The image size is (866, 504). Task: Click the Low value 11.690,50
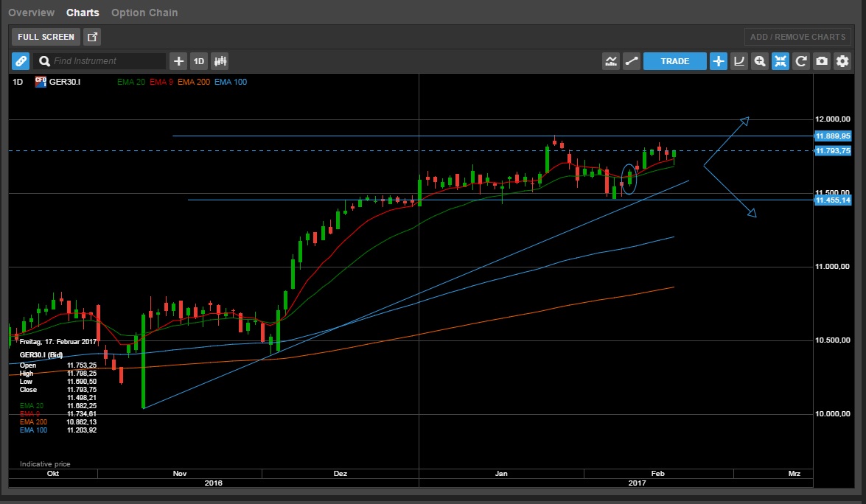[82, 382]
